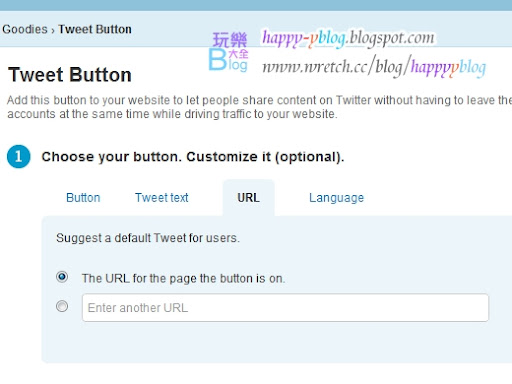Image resolution: width=512 pixels, height=384 pixels.
Task: Switch to the Button tab
Action: pos(83,198)
